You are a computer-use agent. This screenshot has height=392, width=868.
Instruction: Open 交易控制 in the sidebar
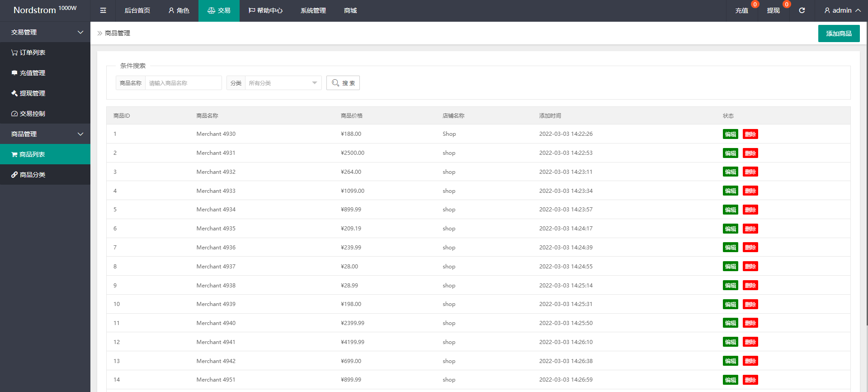tap(28, 114)
